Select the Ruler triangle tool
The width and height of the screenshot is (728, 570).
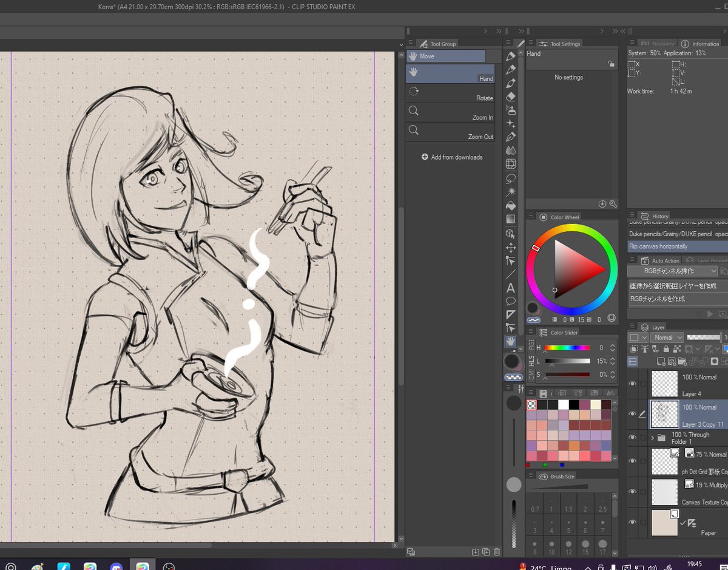coord(511,314)
